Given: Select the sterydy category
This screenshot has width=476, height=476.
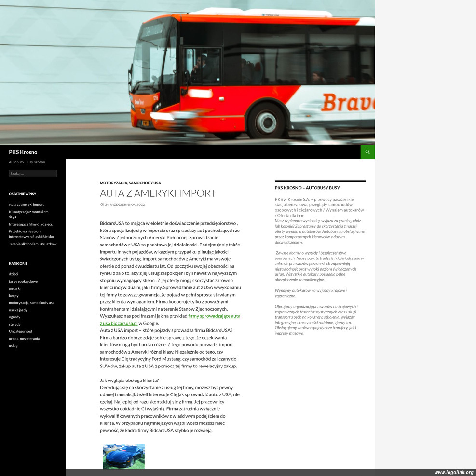Looking at the screenshot, I should (x=14, y=324).
